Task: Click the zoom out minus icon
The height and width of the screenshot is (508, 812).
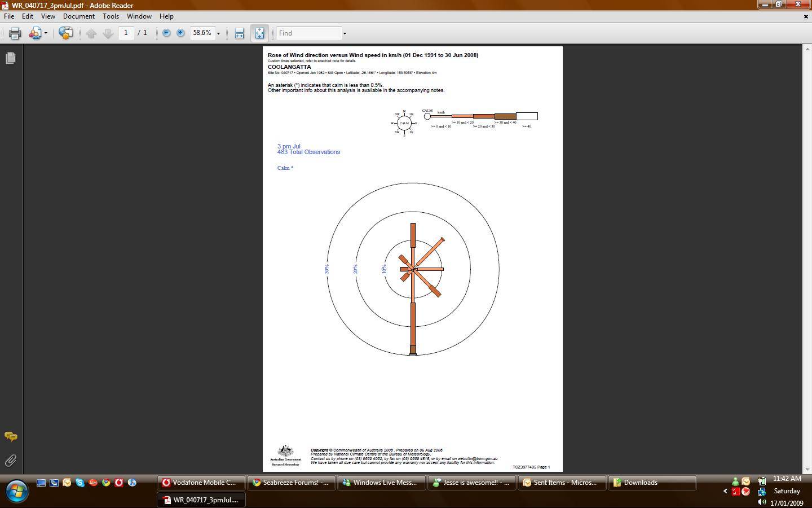Action: pyautogui.click(x=166, y=33)
